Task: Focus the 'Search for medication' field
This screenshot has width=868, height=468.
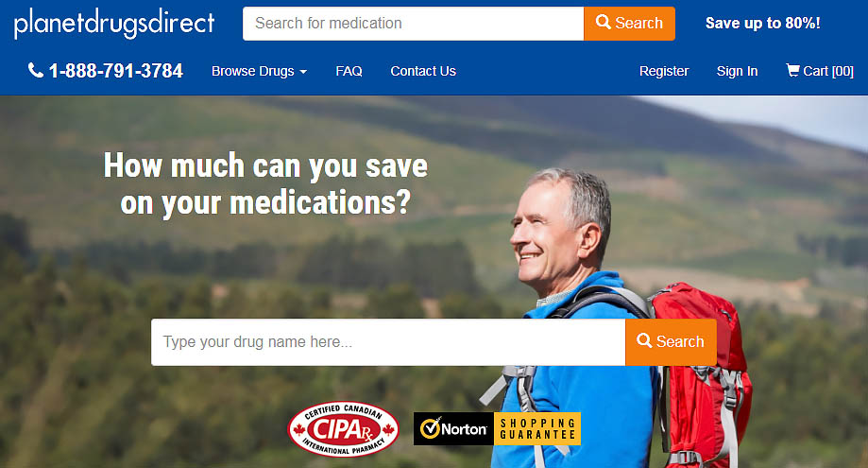Action: tap(413, 24)
